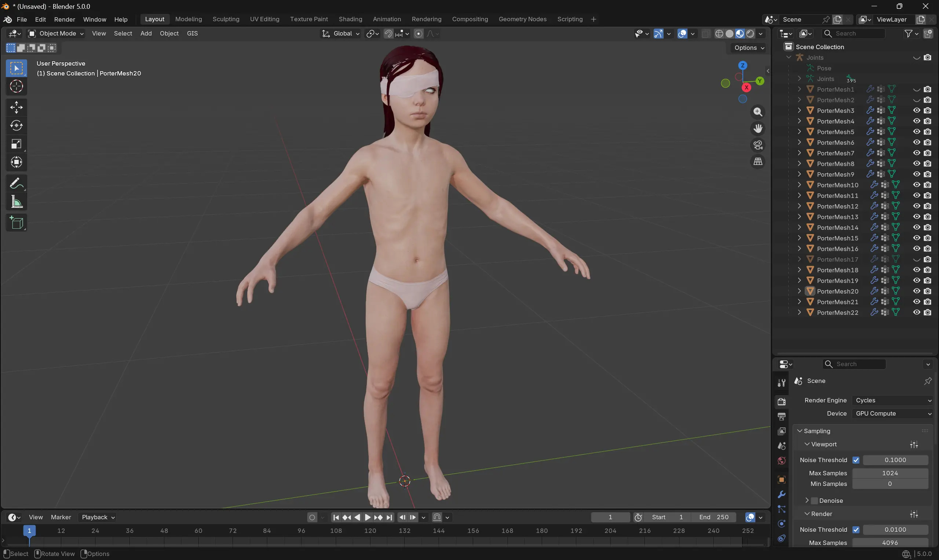Jump to the first frame

click(x=336, y=517)
